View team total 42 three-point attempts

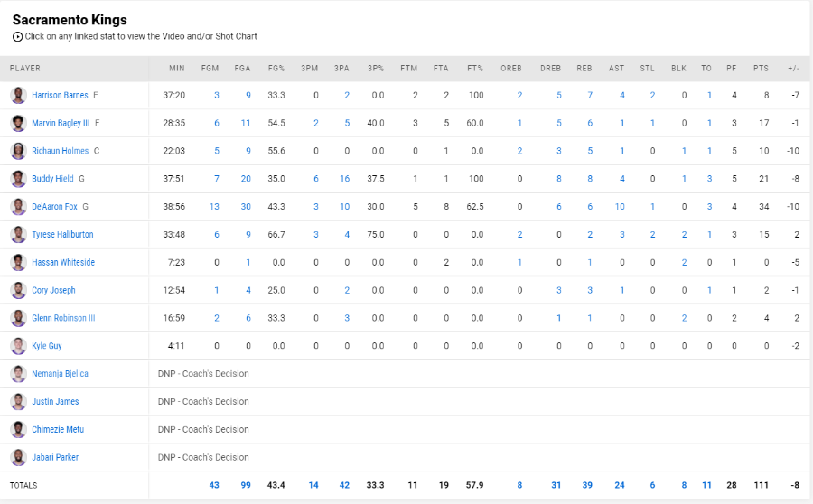pyautogui.click(x=344, y=485)
